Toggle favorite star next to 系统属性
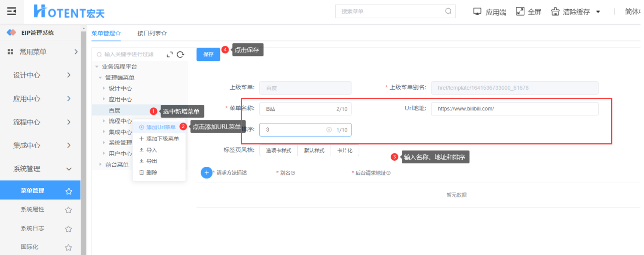 pos(69,210)
